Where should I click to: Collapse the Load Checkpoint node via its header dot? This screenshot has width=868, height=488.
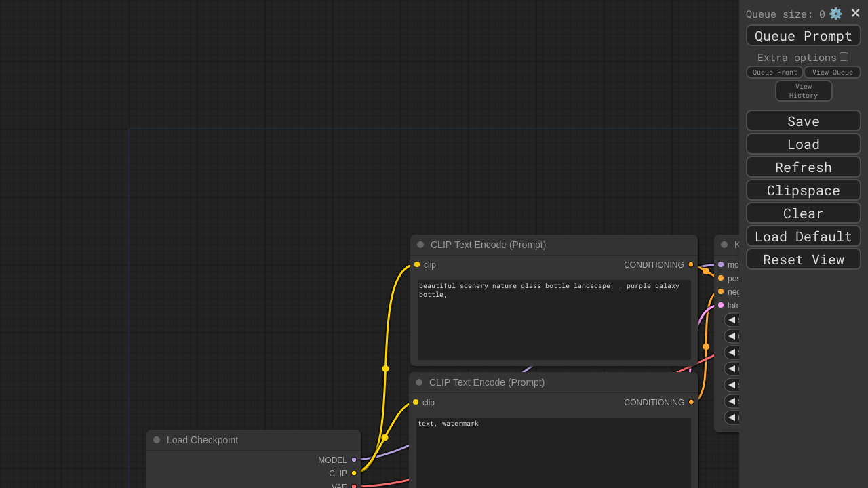click(x=157, y=440)
